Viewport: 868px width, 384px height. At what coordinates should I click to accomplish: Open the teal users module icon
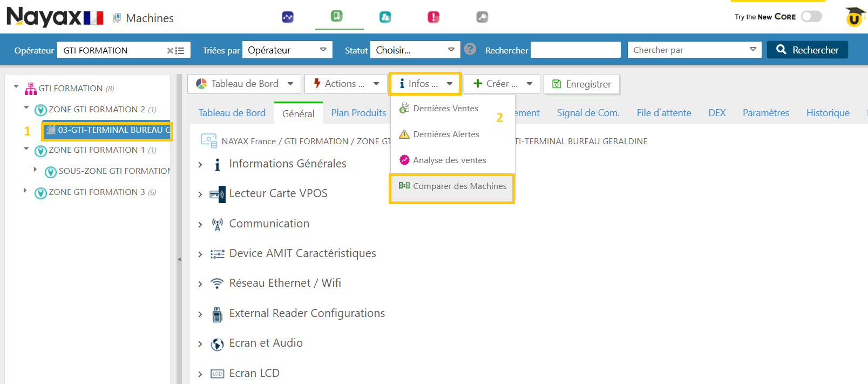(385, 17)
